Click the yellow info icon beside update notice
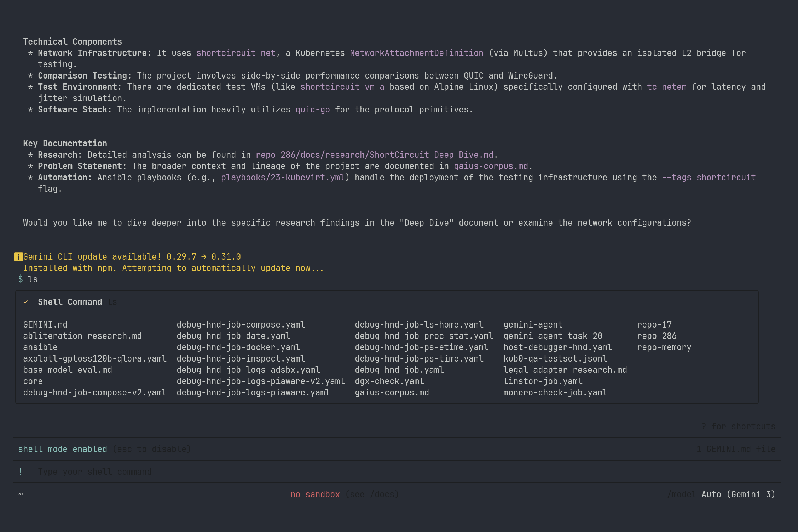798x532 pixels. 18,257
